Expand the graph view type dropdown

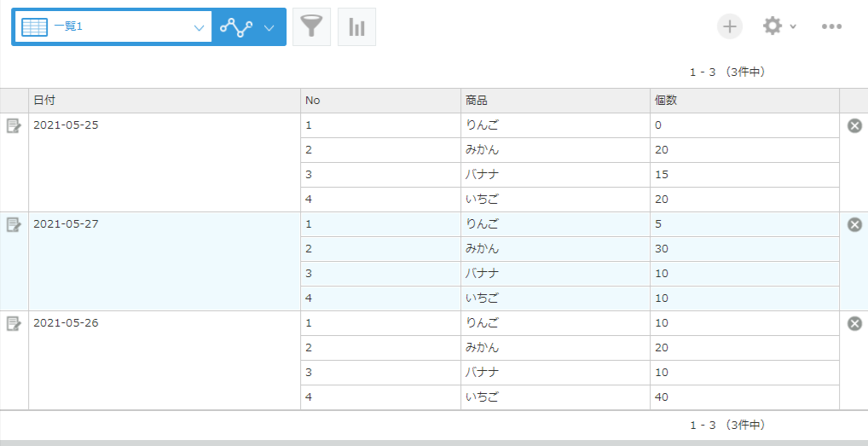pos(269,27)
